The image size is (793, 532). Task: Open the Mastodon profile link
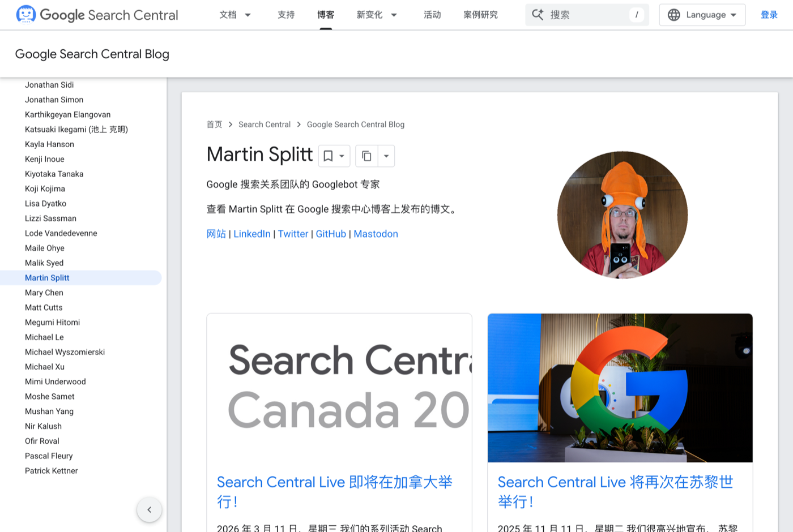(x=376, y=234)
